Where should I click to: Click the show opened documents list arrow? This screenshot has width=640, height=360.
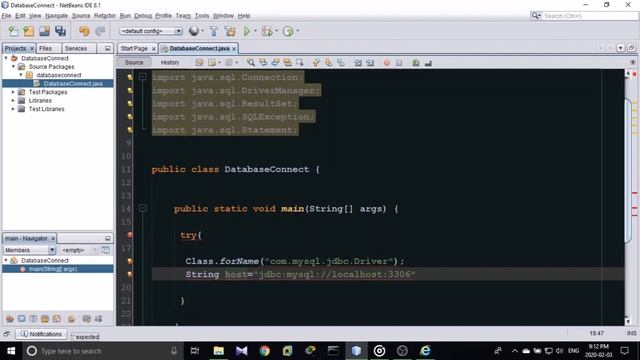620,48
